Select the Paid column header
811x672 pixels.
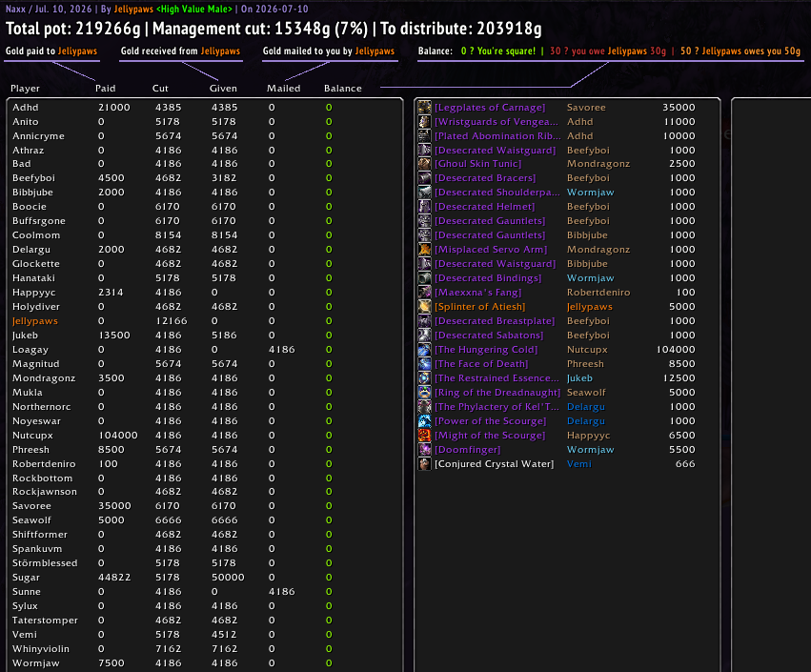pos(106,89)
